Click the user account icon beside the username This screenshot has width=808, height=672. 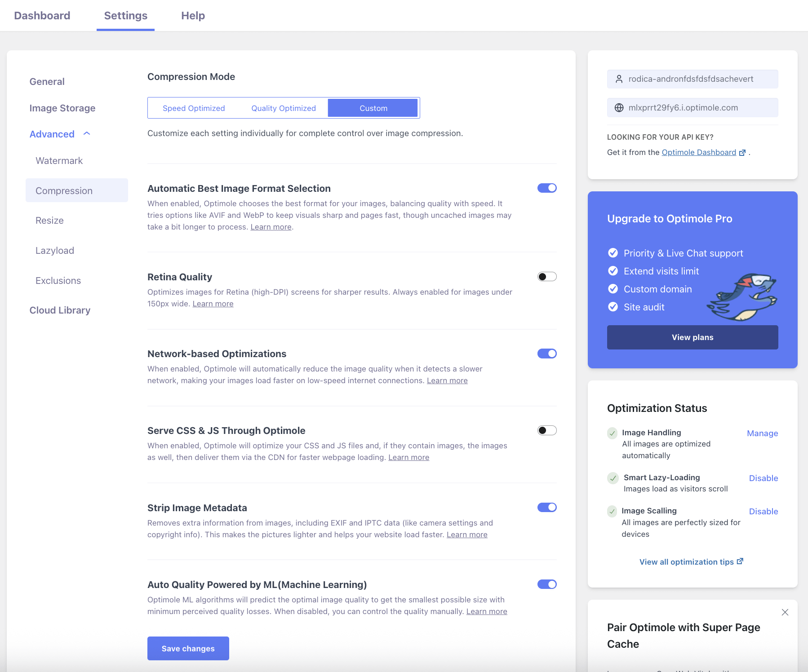[x=619, y=79]
